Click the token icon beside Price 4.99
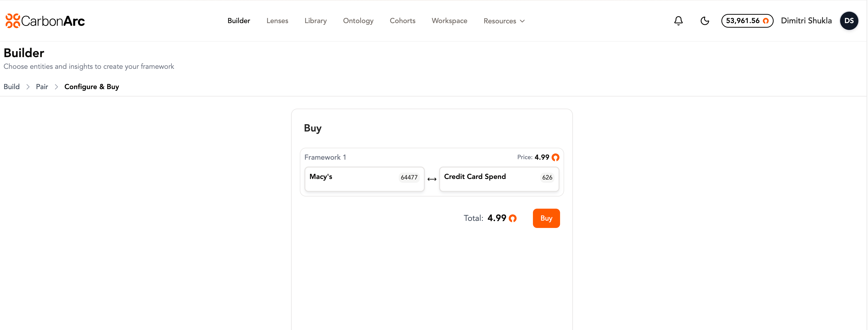868x330 pixels. 555,157
